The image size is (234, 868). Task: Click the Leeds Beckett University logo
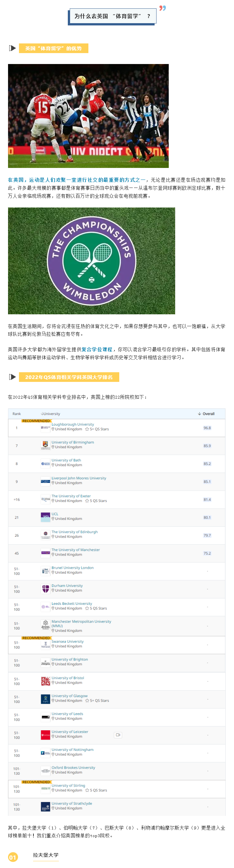click(x=45, y=606)
